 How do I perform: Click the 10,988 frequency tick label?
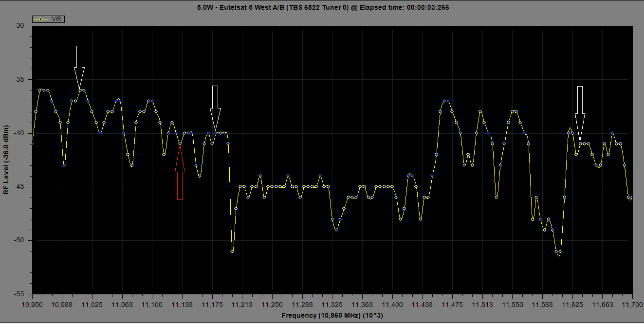click(62, 304)
